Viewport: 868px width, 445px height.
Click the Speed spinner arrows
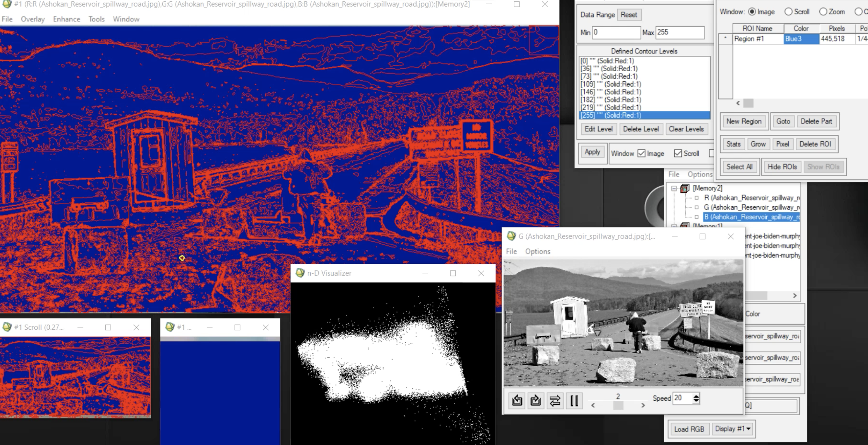[x=696, y=398]
